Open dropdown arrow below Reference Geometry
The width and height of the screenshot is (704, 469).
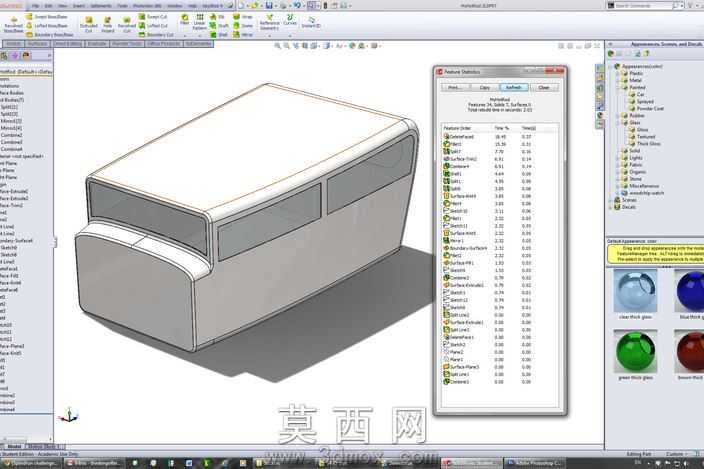pos(269,35)
